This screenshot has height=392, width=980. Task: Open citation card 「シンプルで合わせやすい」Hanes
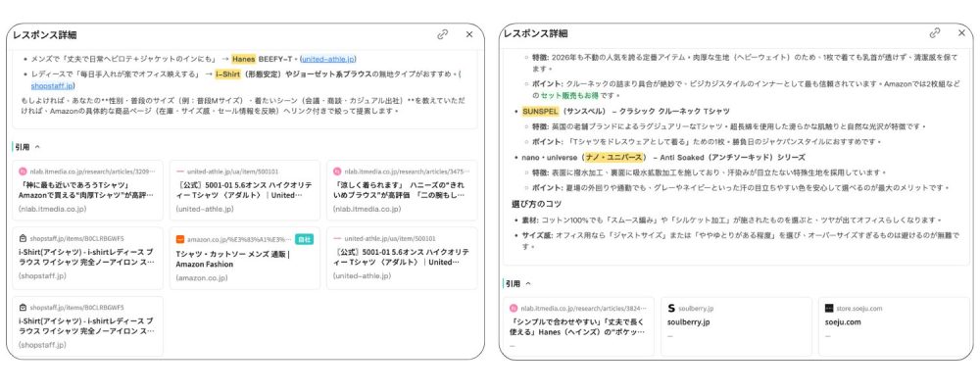pyautogui.click(x=579, y=326)
